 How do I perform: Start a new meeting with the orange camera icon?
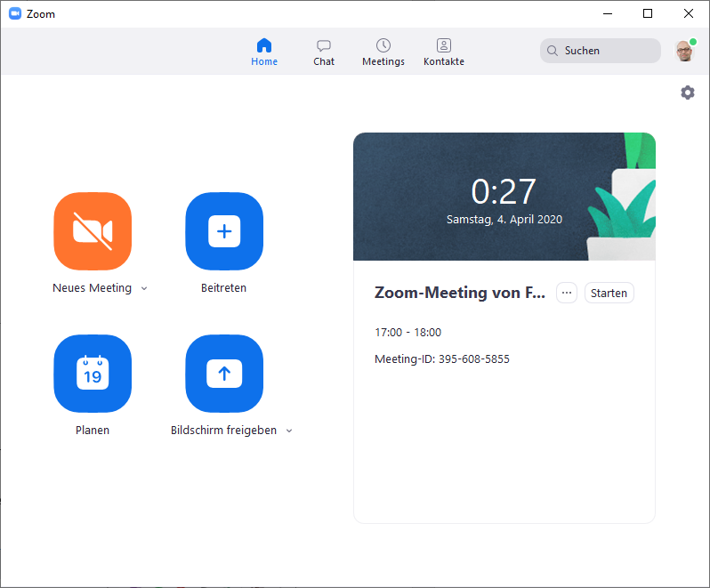tap(93, 231)
